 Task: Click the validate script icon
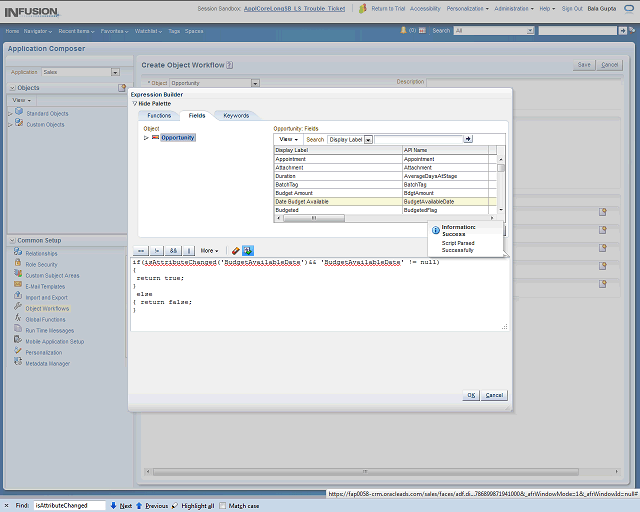pos(248,250)
